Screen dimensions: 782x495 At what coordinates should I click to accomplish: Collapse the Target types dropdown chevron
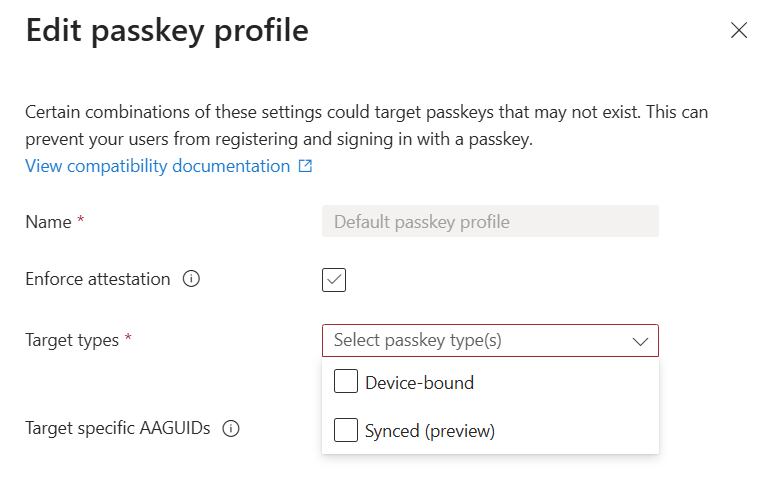coord(640,341)
